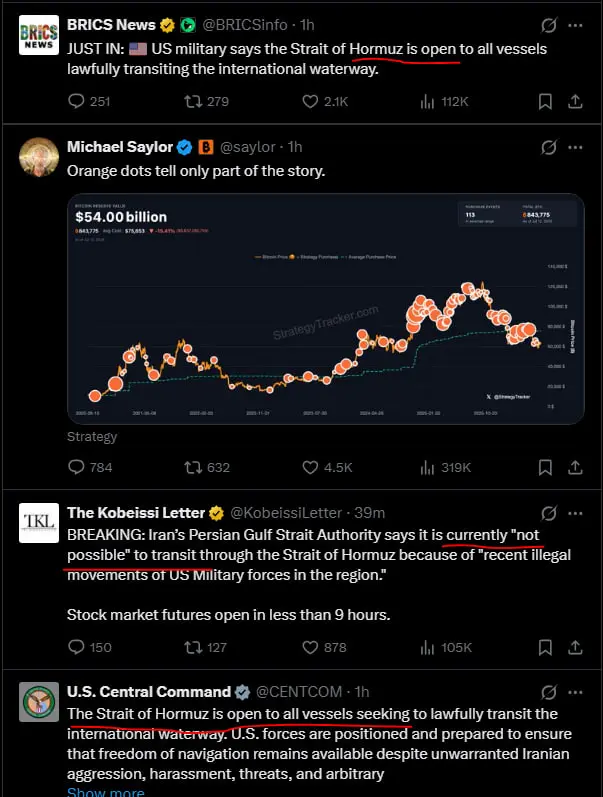The width and height of the screenshot is (603, 797).
Task: Open more options on CENTCOM tweet
Action: [x=575, y=692]
